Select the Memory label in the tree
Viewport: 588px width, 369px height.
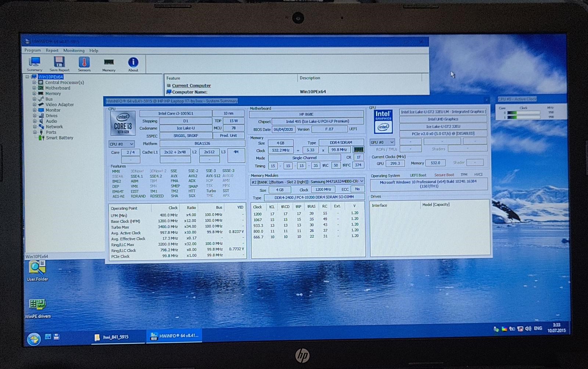(x=53, y=93)
